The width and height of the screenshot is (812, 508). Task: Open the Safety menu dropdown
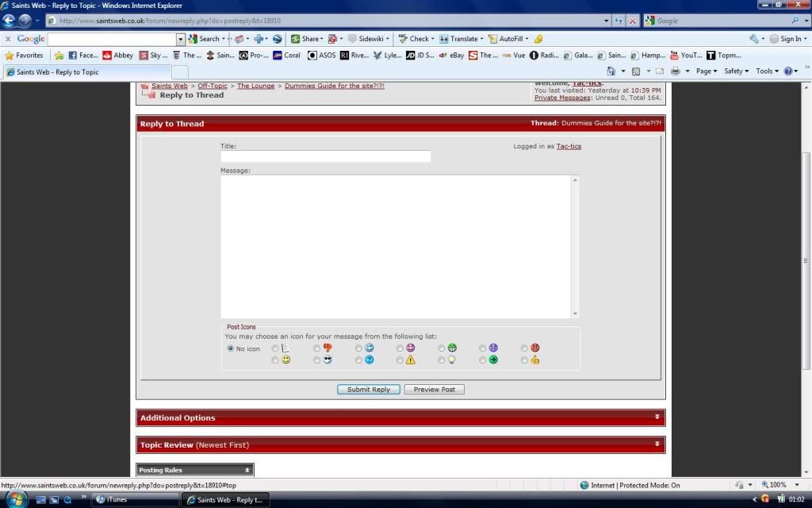click(x=736, y=71)
